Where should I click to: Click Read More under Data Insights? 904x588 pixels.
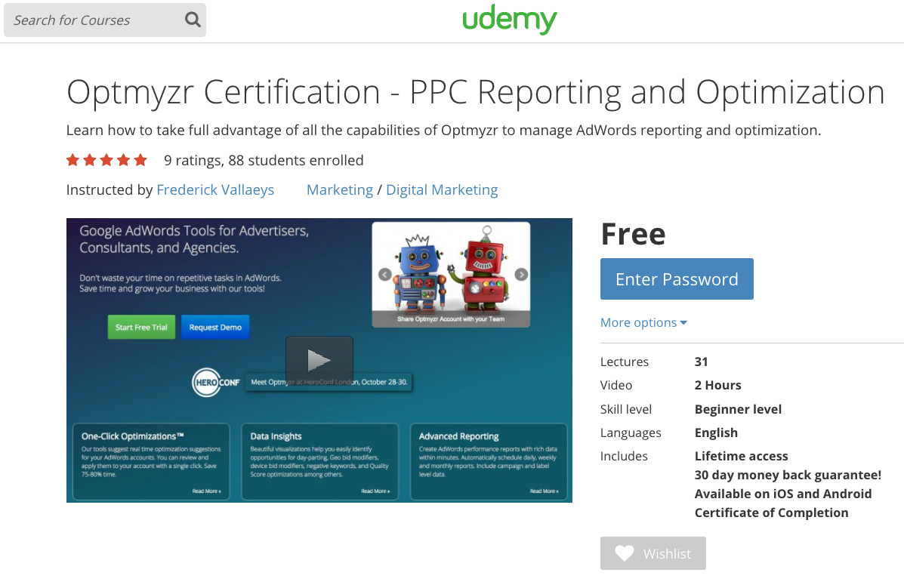point(375,491)
